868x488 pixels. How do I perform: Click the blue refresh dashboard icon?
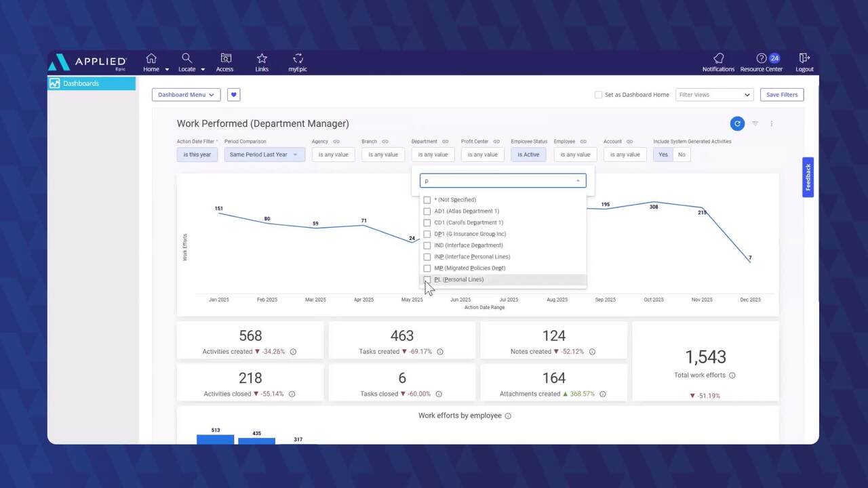coord(737,123)
